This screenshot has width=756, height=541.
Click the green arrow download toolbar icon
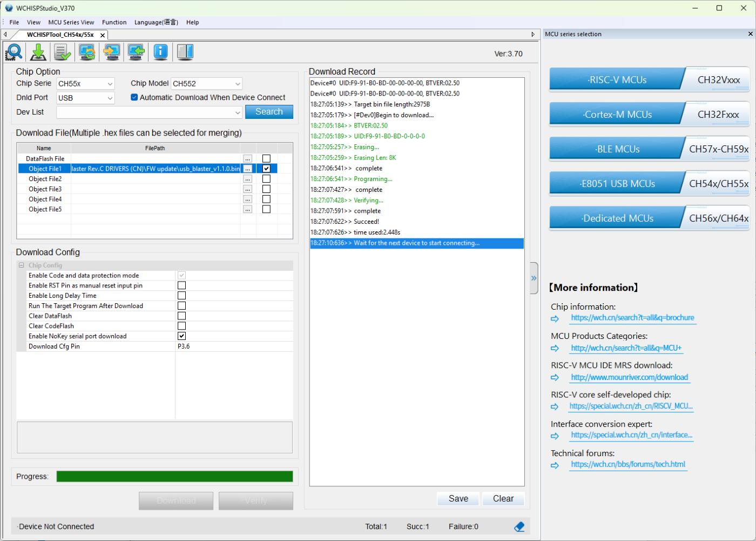pyautogui.click(x=38, y=52)
